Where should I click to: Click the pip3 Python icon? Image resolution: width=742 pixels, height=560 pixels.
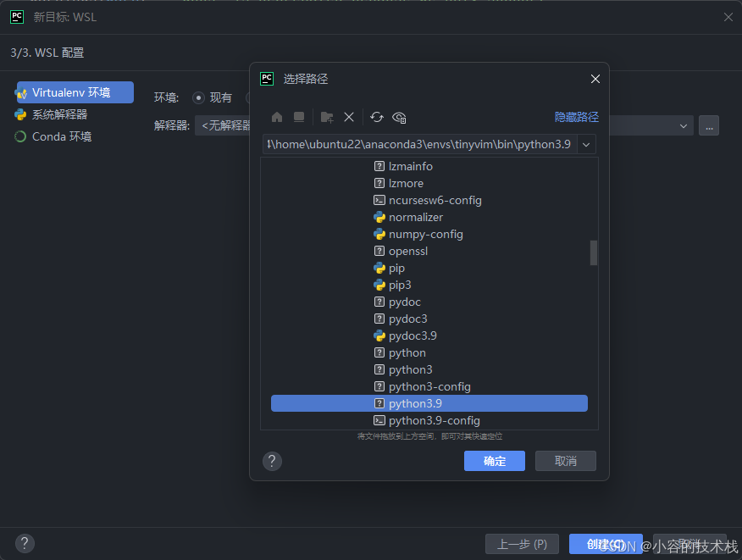(379, 285)
